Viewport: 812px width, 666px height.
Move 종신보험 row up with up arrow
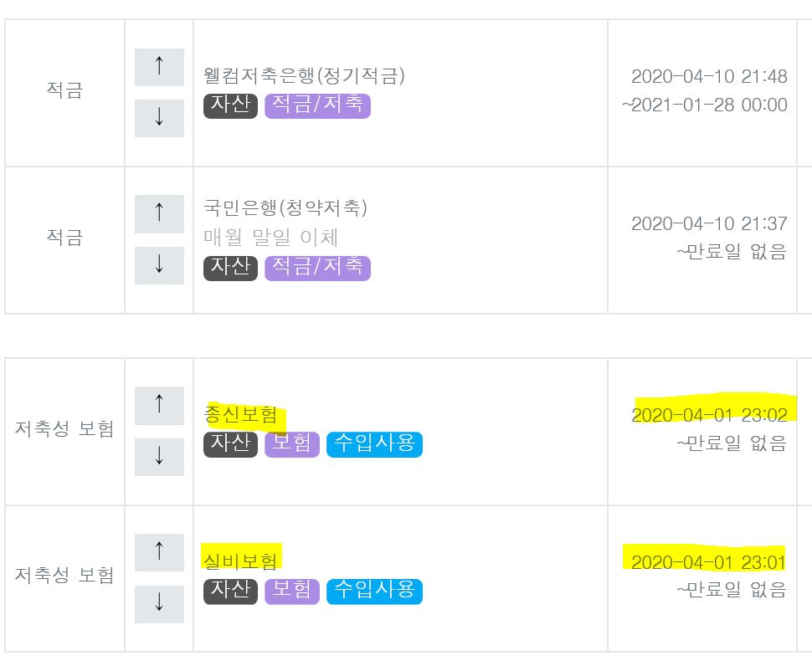(x=159, y=406)
